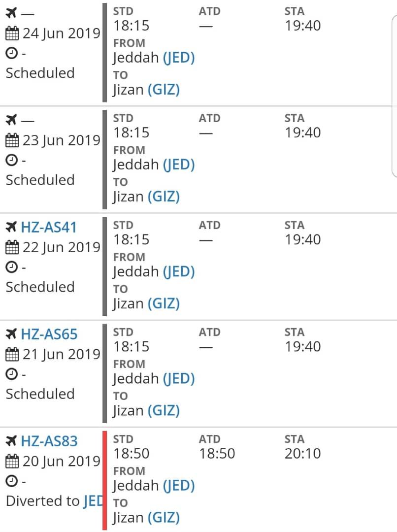The height and width of the screenshot is (532, 397).
Task: Open JED airport link in 24 Jun flight
Action: pyautogui.click(x=179, y=58)
